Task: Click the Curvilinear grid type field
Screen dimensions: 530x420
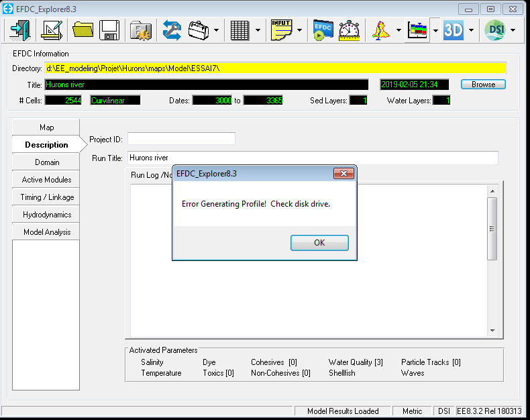Action: click(115, 101)
